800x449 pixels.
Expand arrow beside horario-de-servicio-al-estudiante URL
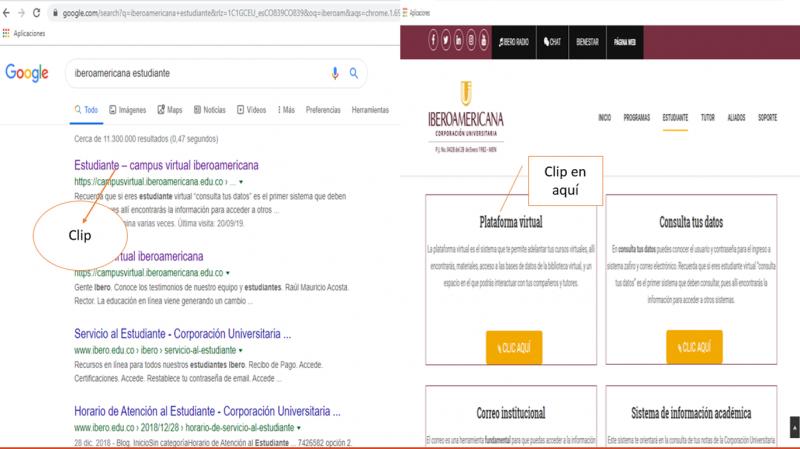[298, 428]
